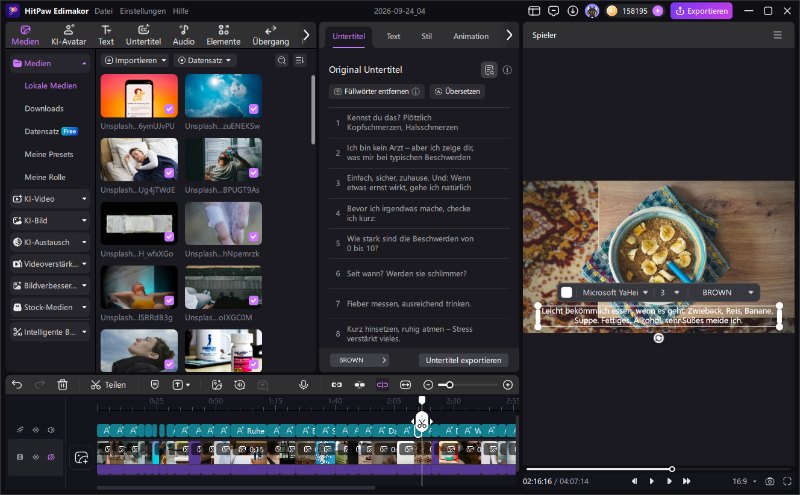Toggle checkmark on Unsplash...Ug4jTWdE thumbnail

(x=169, y=173)
